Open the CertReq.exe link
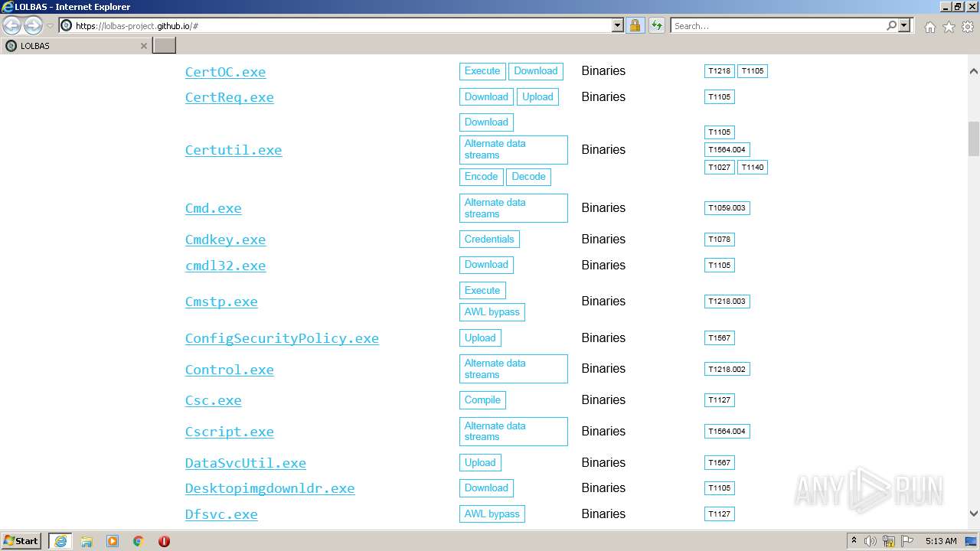 point(229,97)
